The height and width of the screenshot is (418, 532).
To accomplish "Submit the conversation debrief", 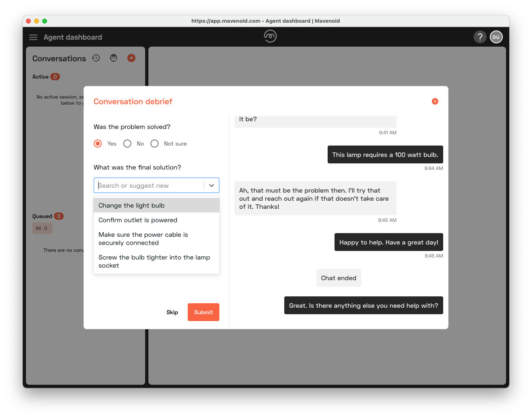I will [203, 312].
